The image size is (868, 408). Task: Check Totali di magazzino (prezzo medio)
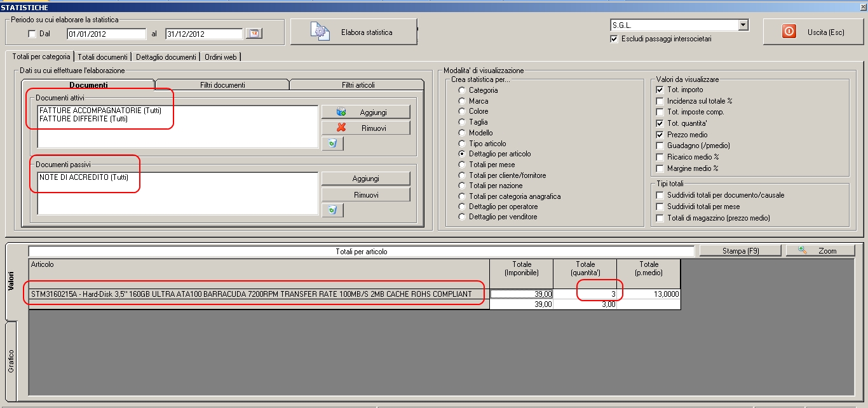[x=660, y=218]
